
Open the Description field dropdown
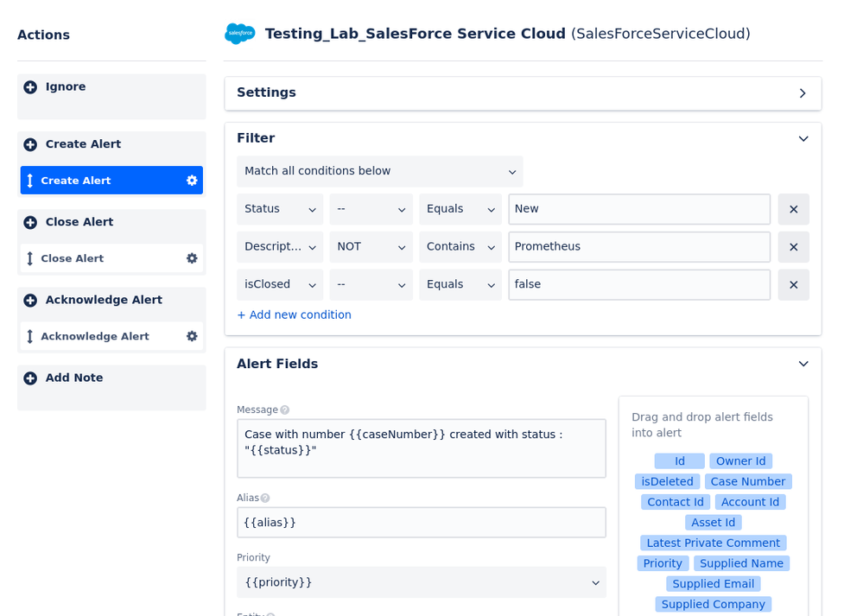tap(280, 246)
